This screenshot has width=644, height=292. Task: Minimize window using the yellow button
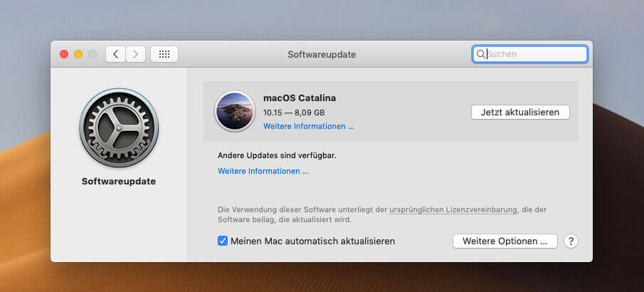[78, 54]
